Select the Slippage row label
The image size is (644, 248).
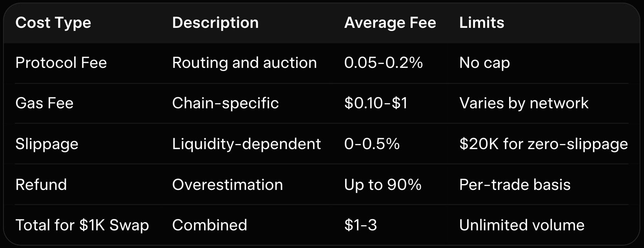point(47,144)
